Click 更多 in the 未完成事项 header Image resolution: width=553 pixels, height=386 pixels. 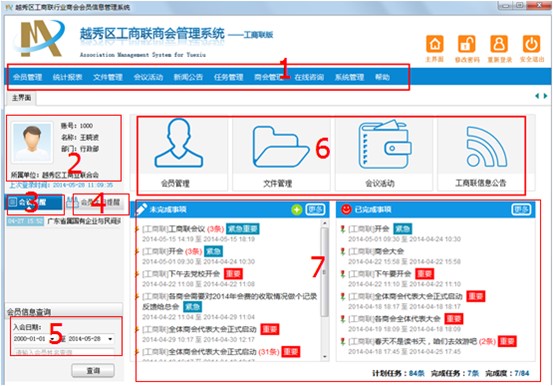(315, 210)
